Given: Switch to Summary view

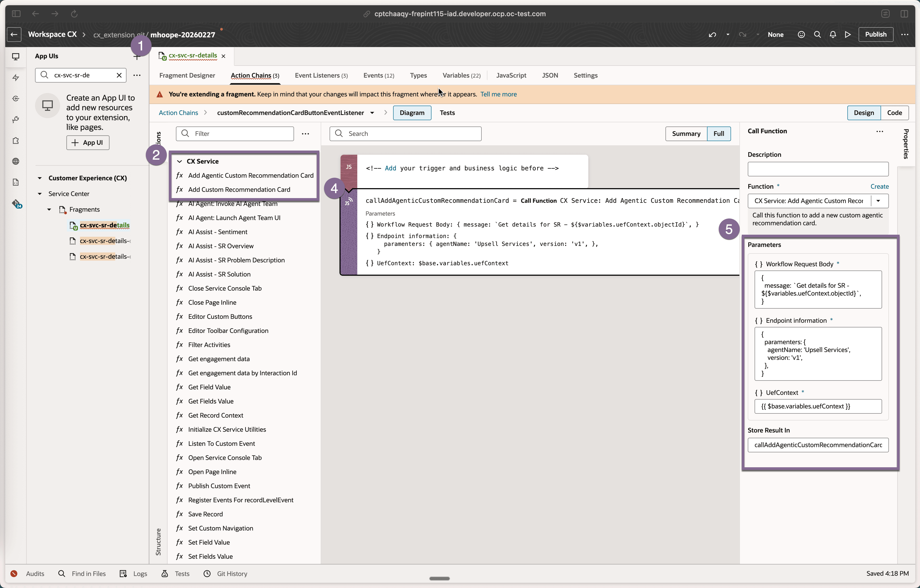Looking at the screenshot, I should click(686, 134).
